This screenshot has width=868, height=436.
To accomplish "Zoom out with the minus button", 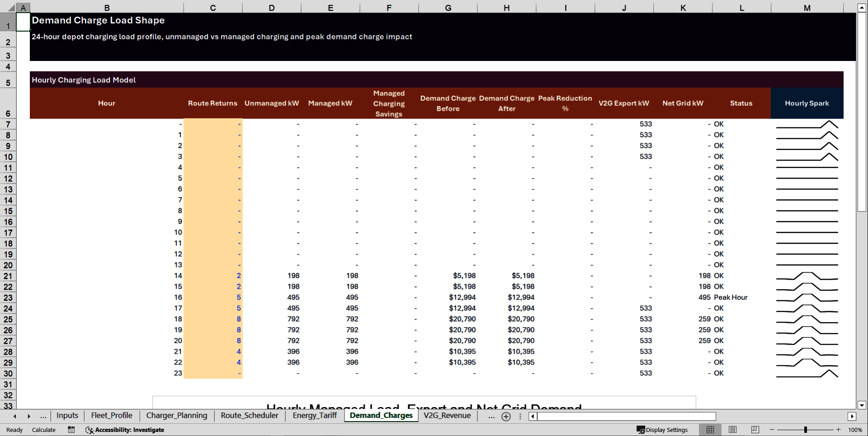I will pos(772,430).
